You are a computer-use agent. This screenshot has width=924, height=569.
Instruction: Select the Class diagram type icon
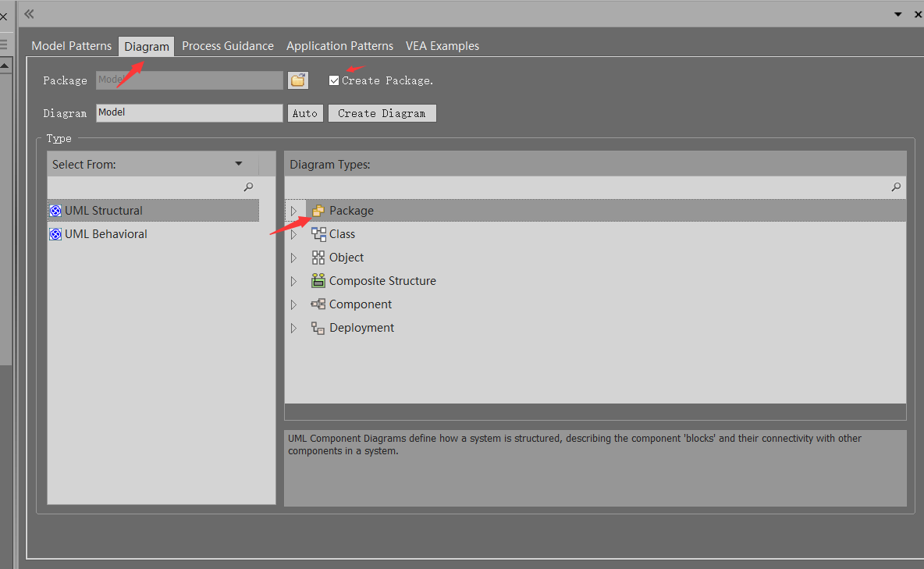click(x=318, y=233)
